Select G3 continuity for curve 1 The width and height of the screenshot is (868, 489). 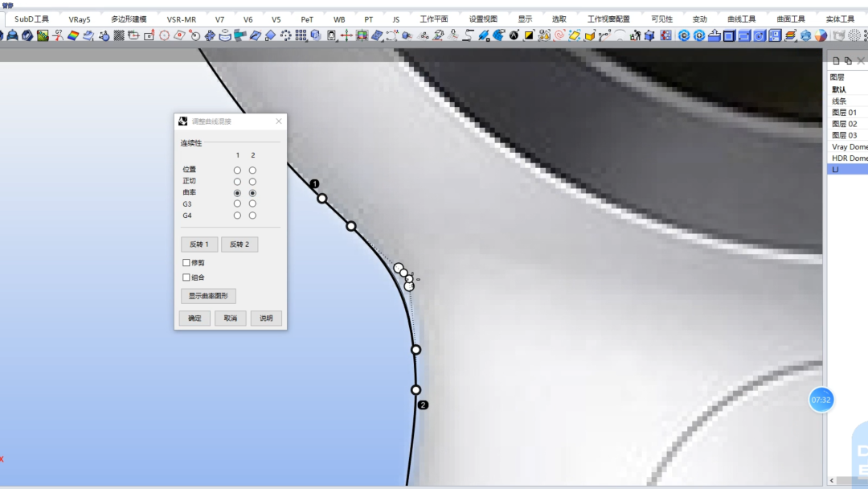(x=237, y=203)
